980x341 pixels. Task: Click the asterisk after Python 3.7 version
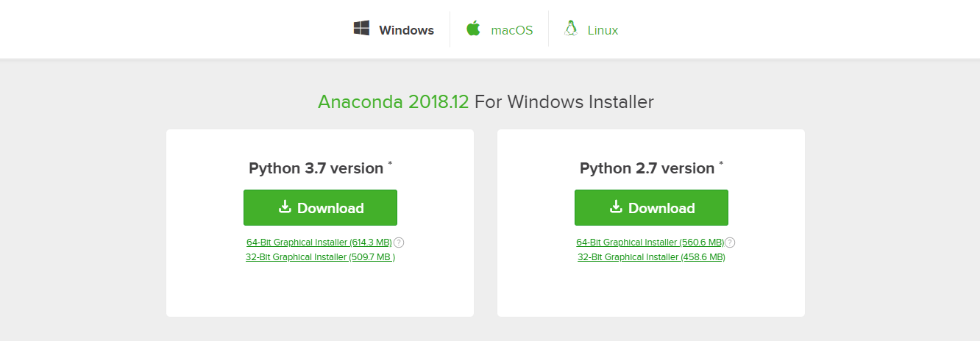tap(390, 164)
